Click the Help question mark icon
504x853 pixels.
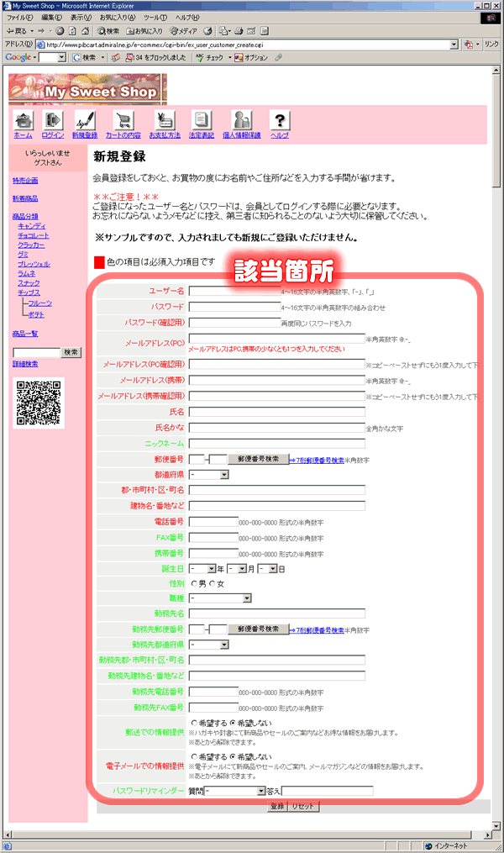[x=280, y=120]
